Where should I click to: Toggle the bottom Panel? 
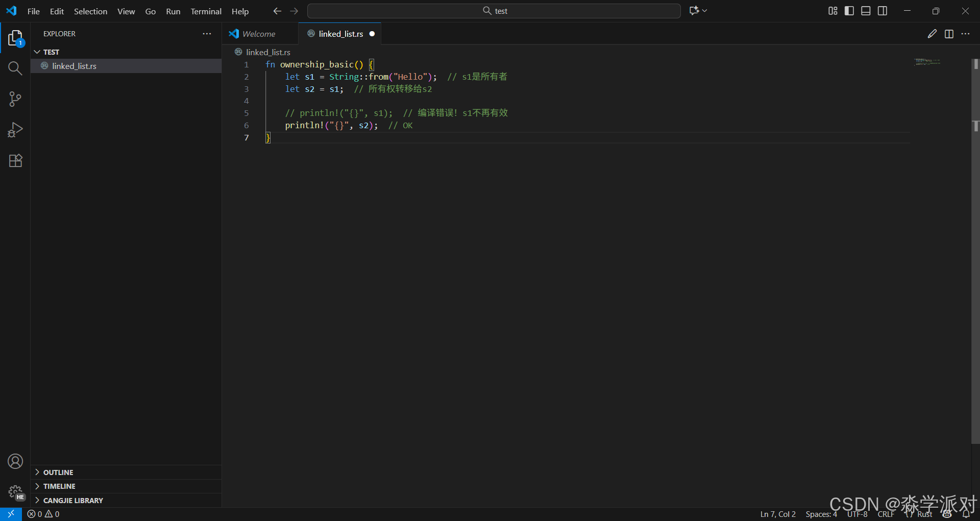click(x=866, y=11)
